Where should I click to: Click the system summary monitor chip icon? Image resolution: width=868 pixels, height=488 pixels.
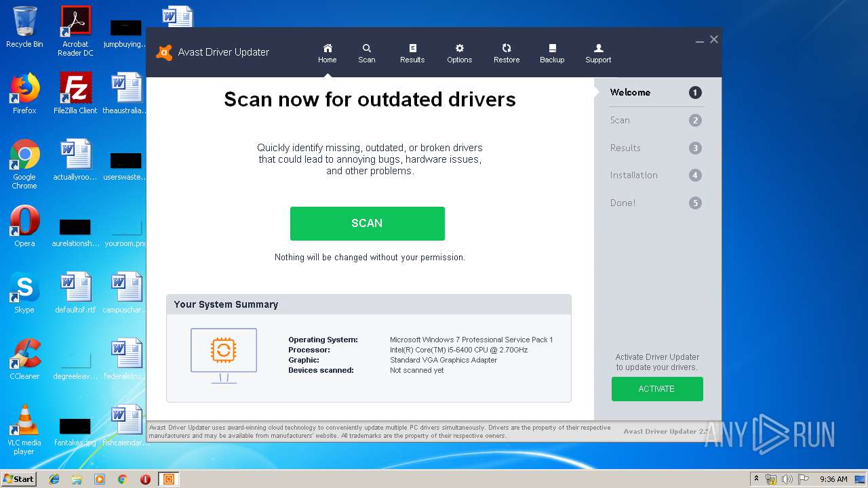tap(224, 355)
